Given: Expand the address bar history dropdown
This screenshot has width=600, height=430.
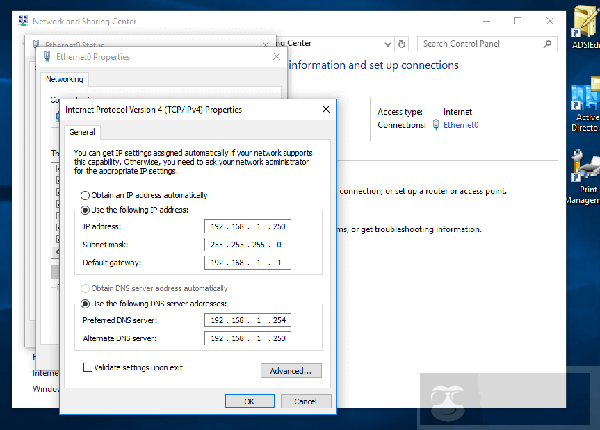Looking at the screenshot, I should [x=388, y=44].
